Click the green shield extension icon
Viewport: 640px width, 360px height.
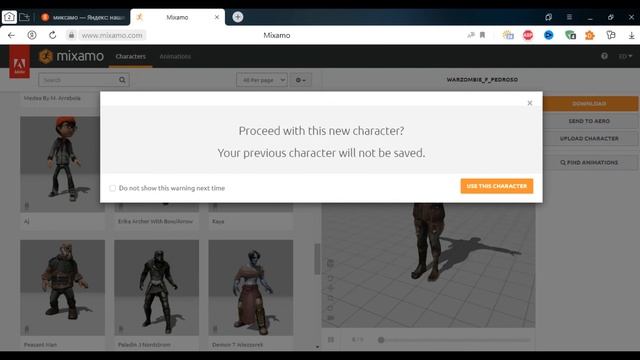coord(570,35)
